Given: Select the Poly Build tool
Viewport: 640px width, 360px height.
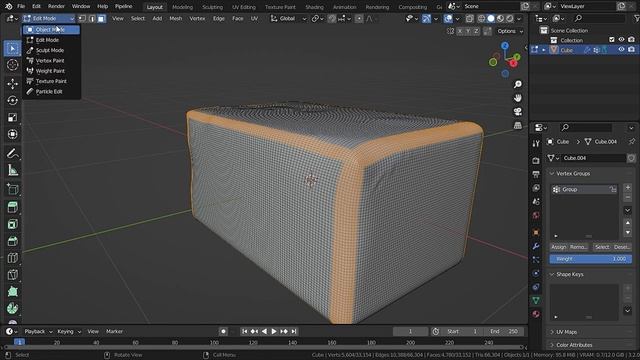Looking at the screenshot, I should click(12, 291).
